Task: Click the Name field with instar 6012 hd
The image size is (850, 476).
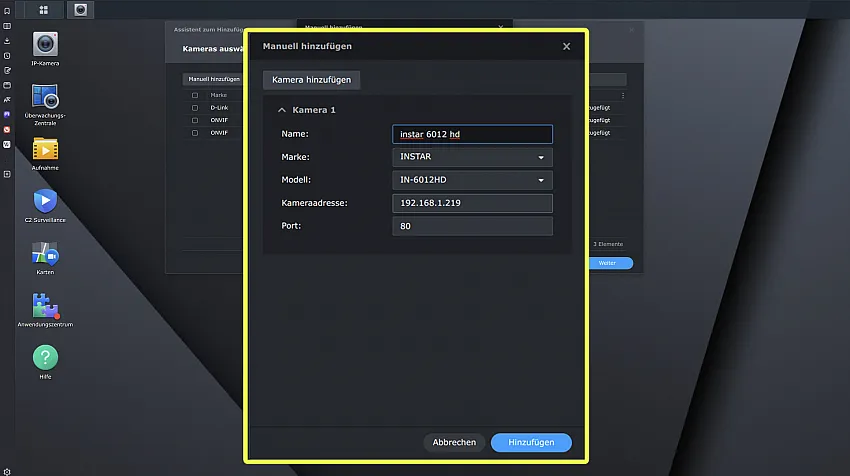Action: tap(472, 134)
